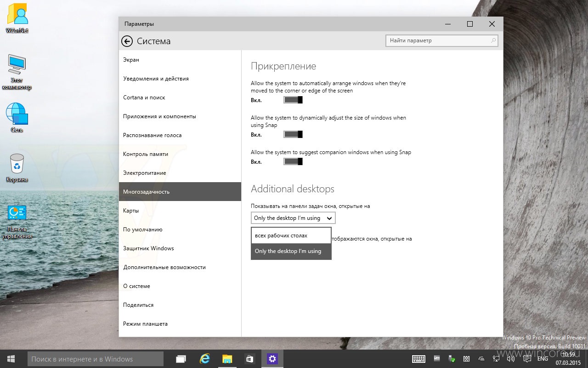
Task: Open the taskbar clock showing 10:59
Action: pyautogui.click(x=568, y=359)
